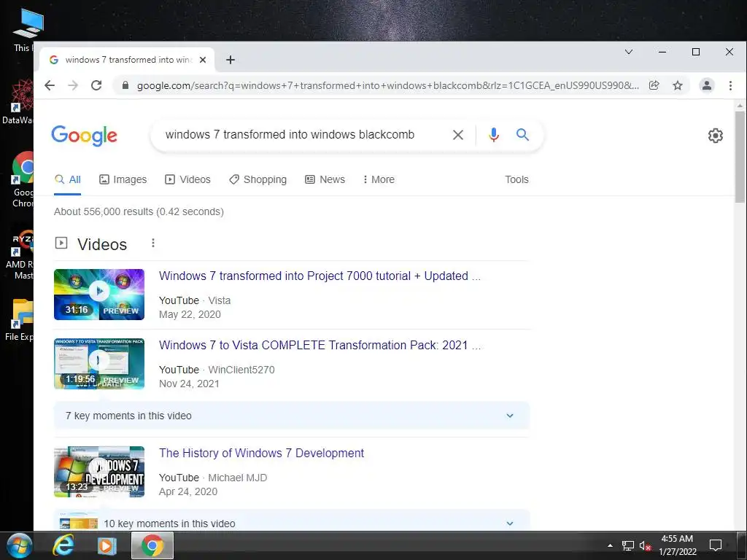Open the network status tray icon
Viewport: 747px width, 560px height.
628,545
